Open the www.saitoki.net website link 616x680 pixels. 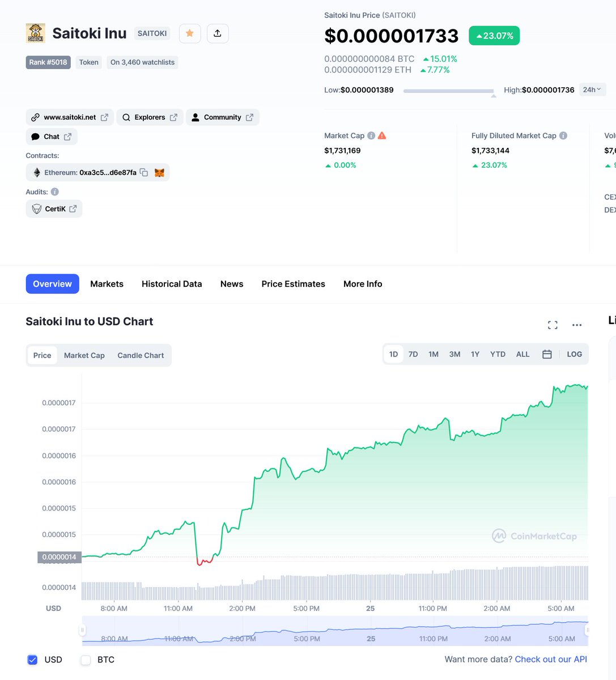point(70,117)
